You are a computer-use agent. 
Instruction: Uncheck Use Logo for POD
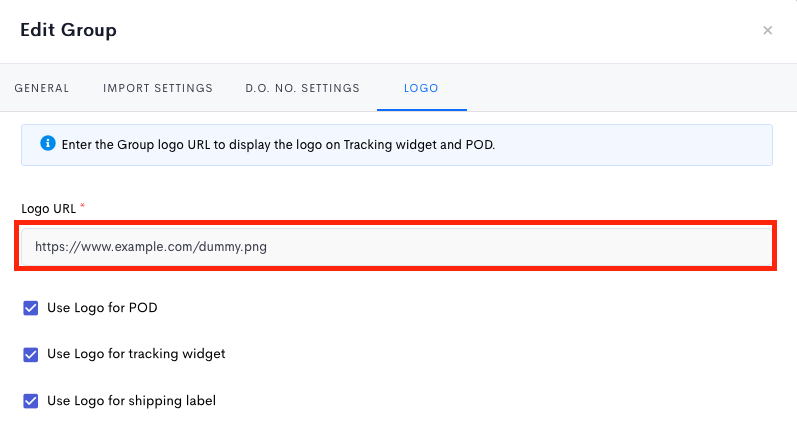pyautogui.click(x=30, y=308)
